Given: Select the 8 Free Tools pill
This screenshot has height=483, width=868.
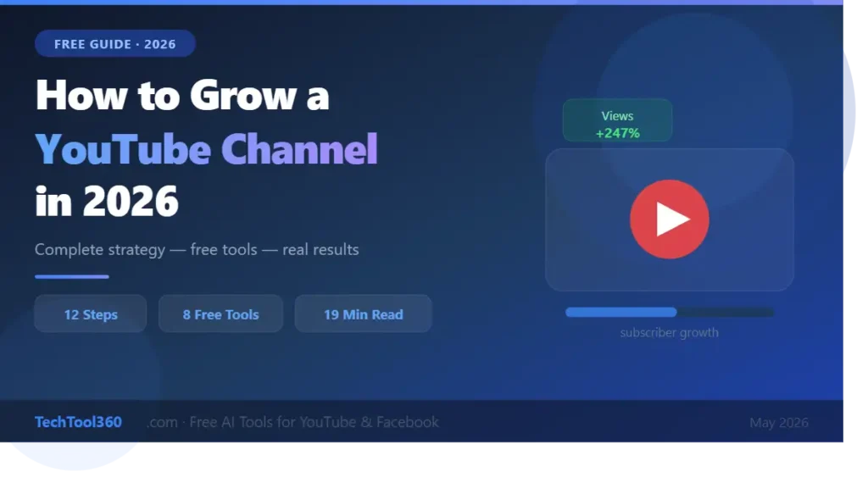Looking at the screenshot, I should [x=221, y=314].
